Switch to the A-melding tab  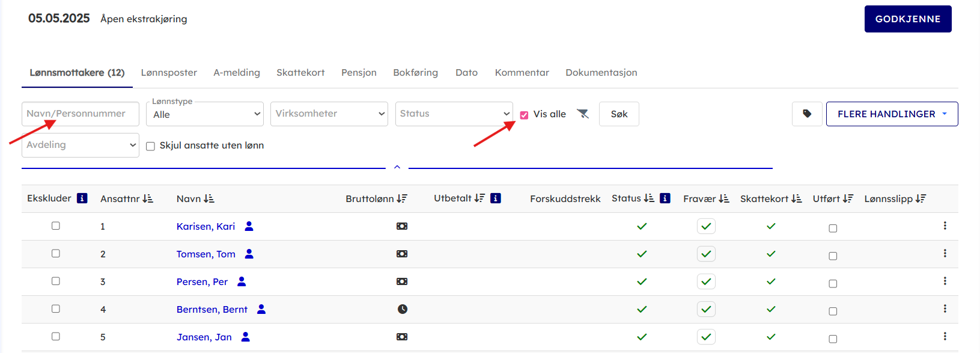[x=237, y=73]
